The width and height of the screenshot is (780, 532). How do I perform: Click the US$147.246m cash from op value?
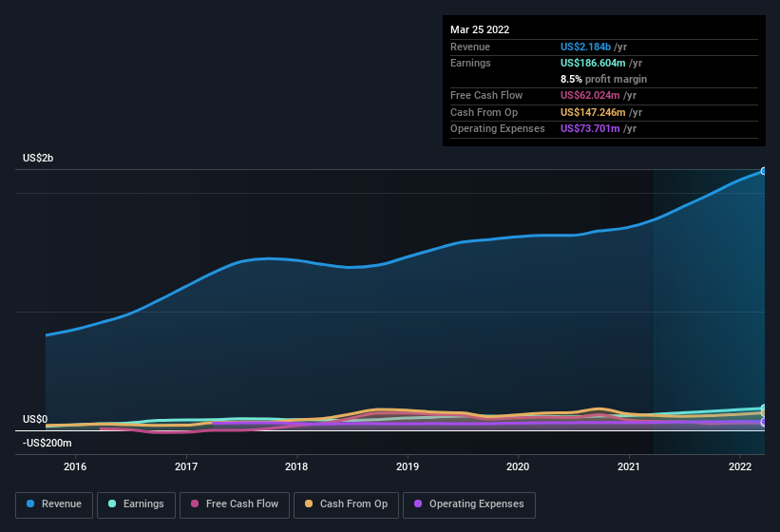tap(593, 112)
